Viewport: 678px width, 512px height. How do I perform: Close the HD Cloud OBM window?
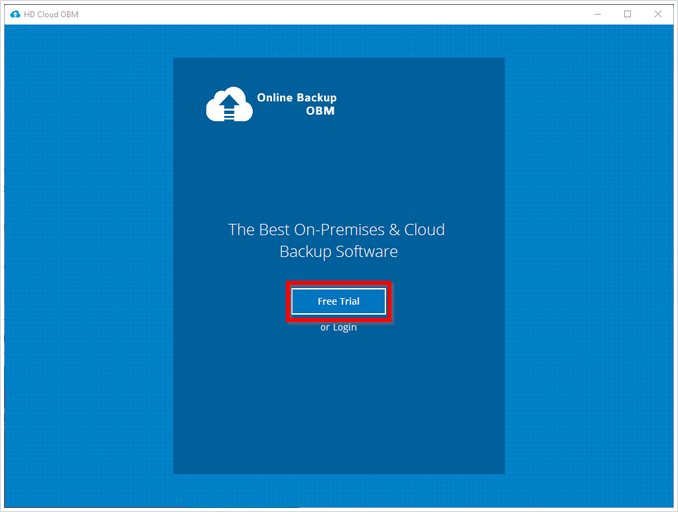(658, 14)
